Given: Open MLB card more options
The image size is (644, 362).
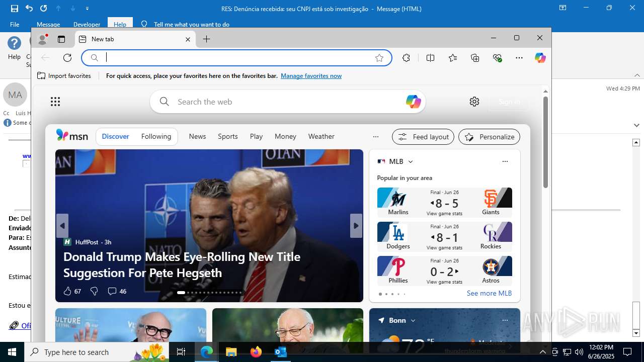Looking at the screenshot, I should coord(505,161).
